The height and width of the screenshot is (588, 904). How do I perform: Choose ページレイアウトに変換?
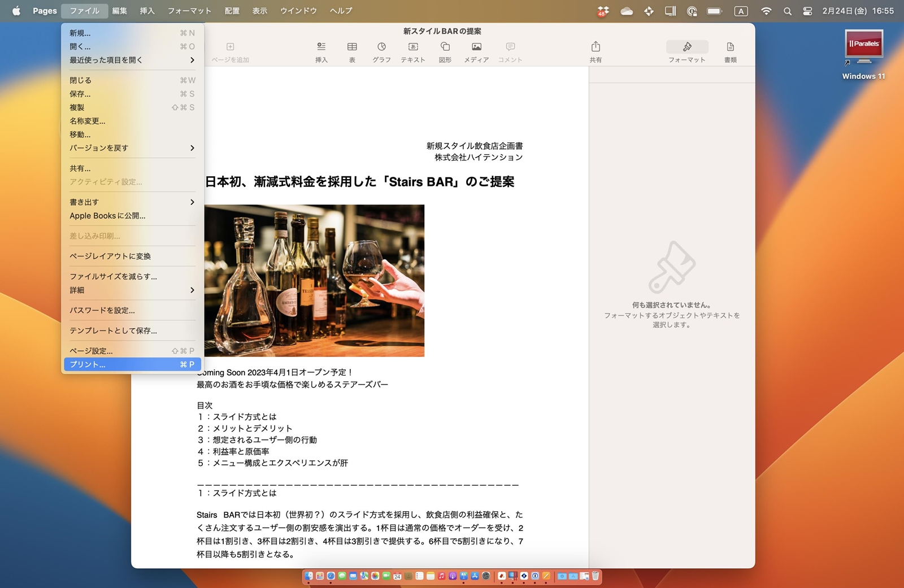pyautogui.click(x=132, y=256)
